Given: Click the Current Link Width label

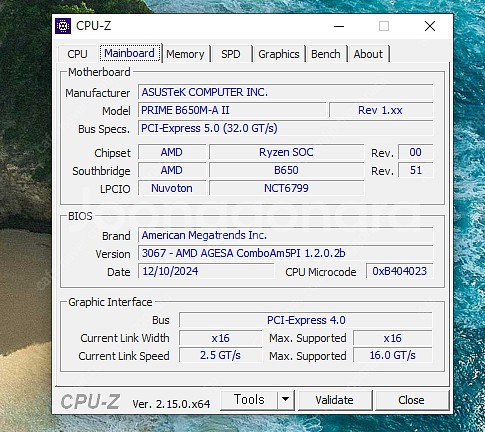Looking at the screenshot, I should 125,338.
